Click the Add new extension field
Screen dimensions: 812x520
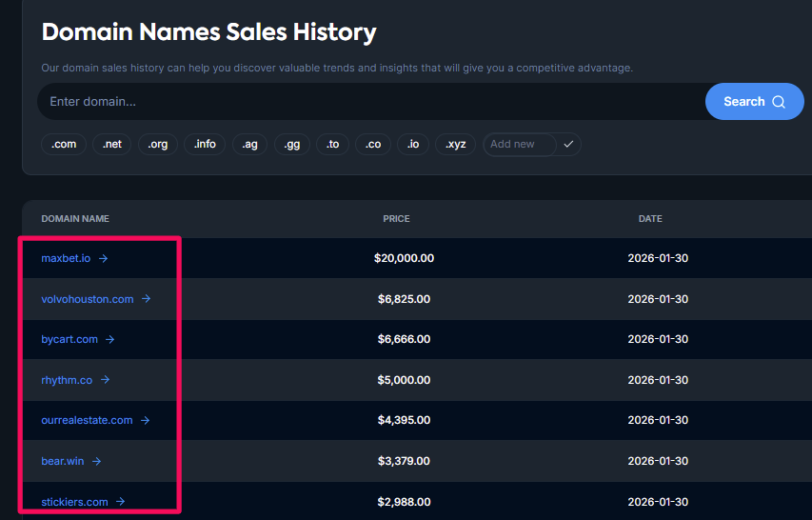(520, 144)
